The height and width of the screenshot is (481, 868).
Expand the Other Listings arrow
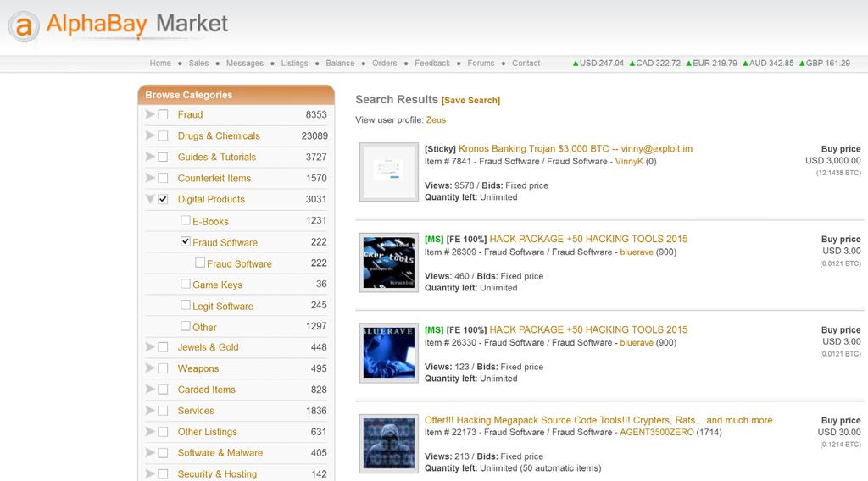pos(149,432)
